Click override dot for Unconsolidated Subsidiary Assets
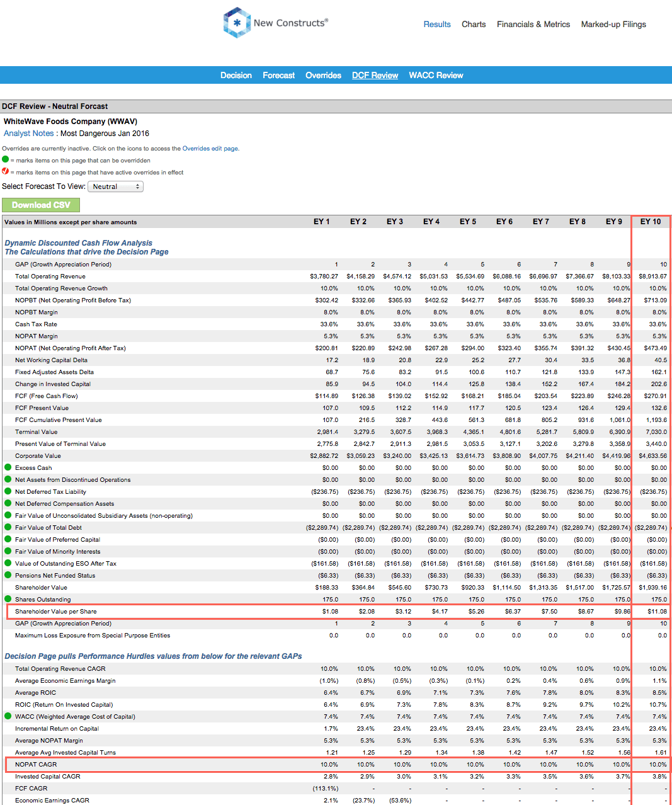Image resolution: width=672 pixels, height=805 pixels. click(x=8, y=515)
